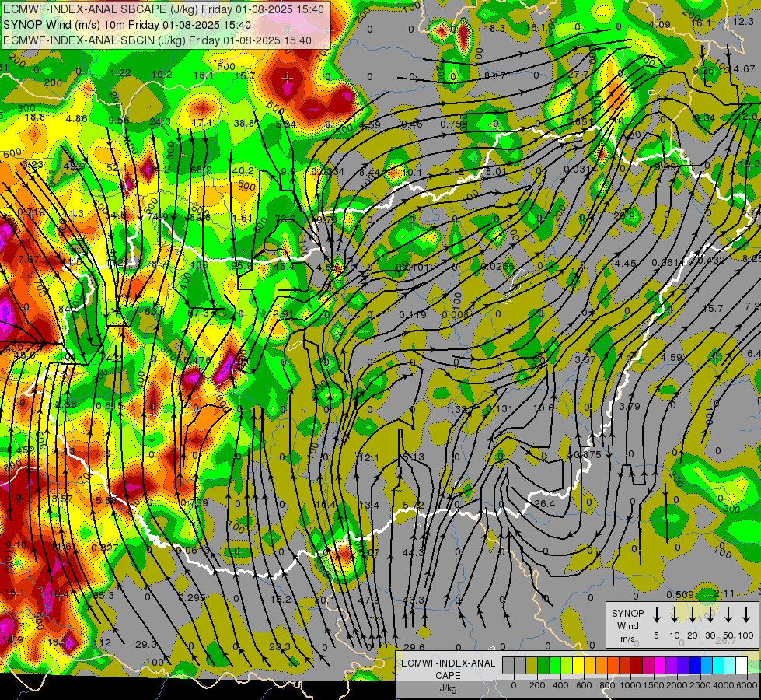Click the bright magenta CAPE legend swatch
Screen dimensions: 761x700
(660, 665)
